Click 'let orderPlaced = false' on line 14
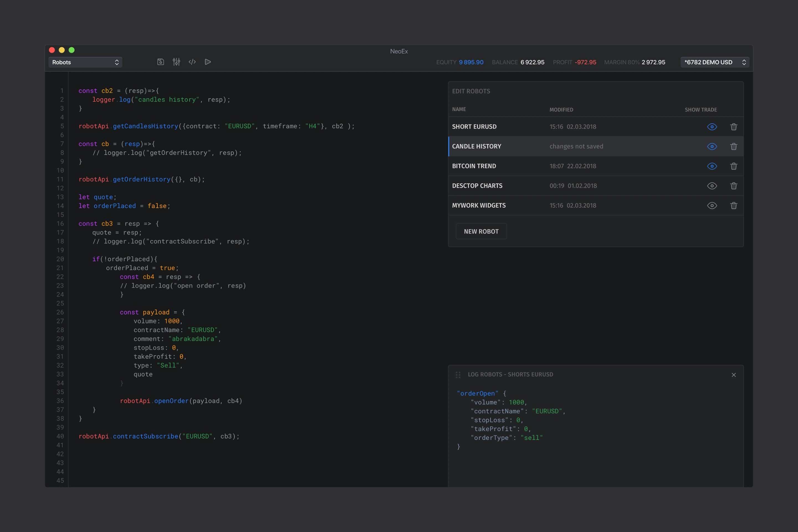Image resolution: width=798 pixels, height=532 pixels. tap(124, 206)
